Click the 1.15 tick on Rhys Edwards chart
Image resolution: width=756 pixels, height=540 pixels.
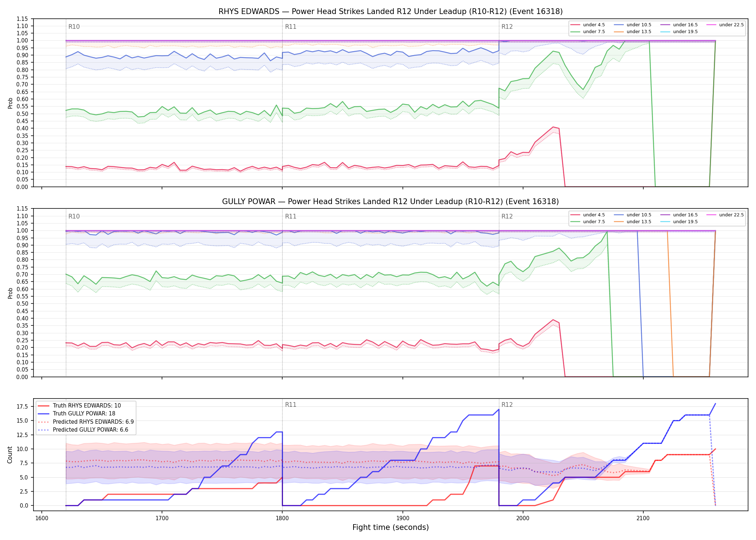pyautogui.click(x=22, y=19)
